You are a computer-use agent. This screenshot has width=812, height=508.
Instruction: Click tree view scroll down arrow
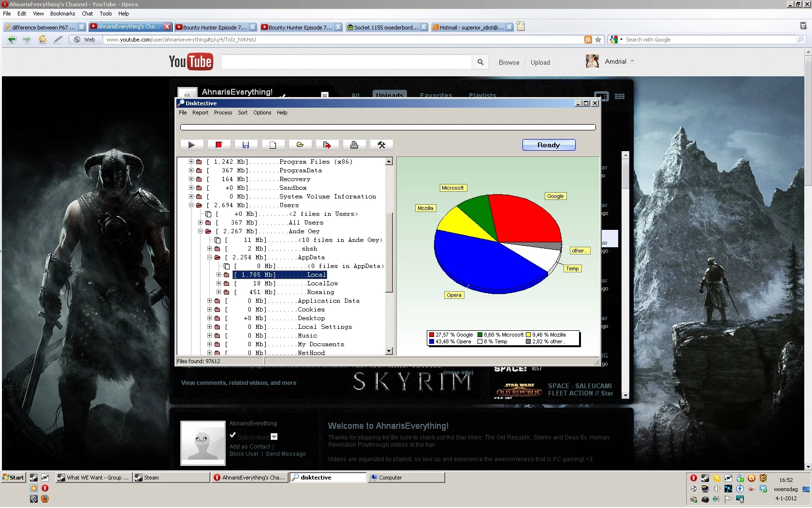[389, 351]
